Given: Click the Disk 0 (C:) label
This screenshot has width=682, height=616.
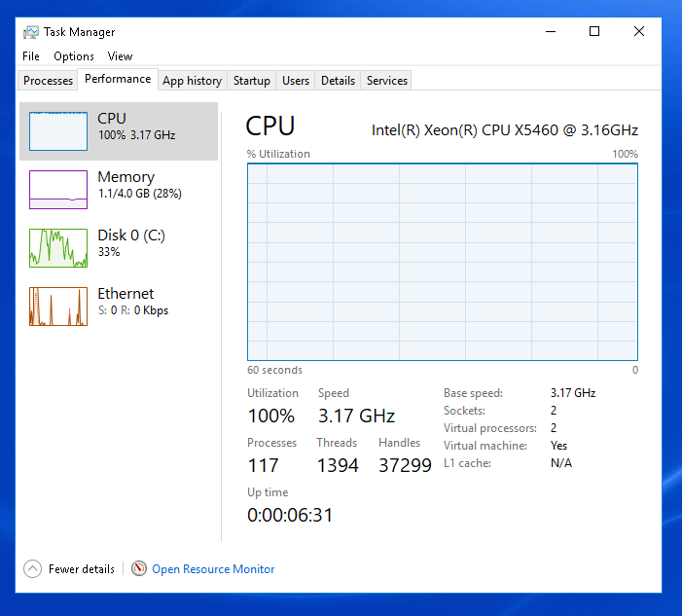Looking at the screenshot, I should click(x=131, y=236).
